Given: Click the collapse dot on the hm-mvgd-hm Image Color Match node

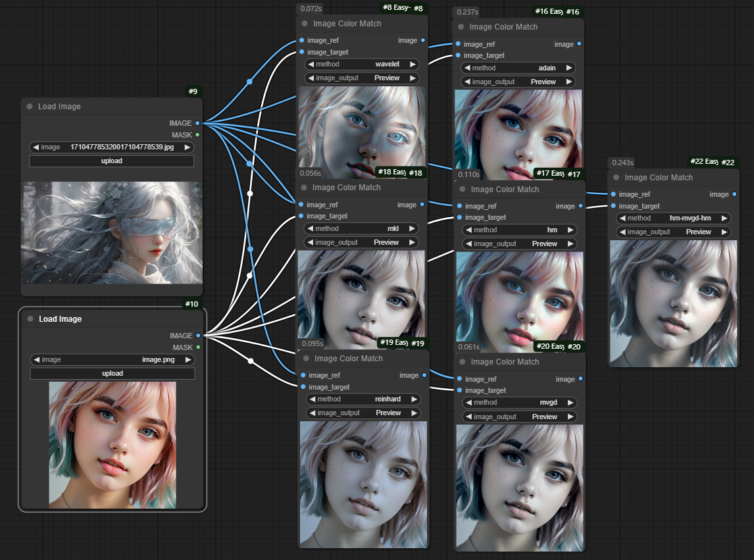Looking at the screenshot, I should [x=616, y=178].
